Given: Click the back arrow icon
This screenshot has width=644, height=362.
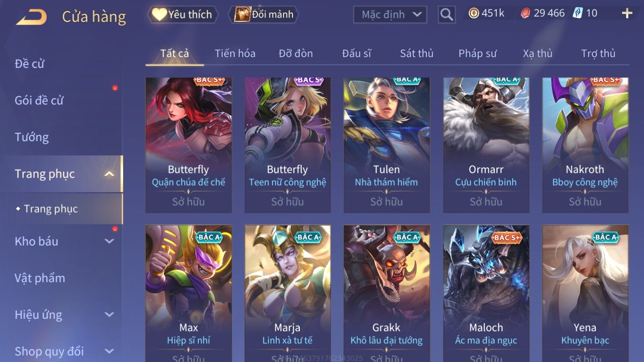Looking at the screenshot, I should pos(32,17).
